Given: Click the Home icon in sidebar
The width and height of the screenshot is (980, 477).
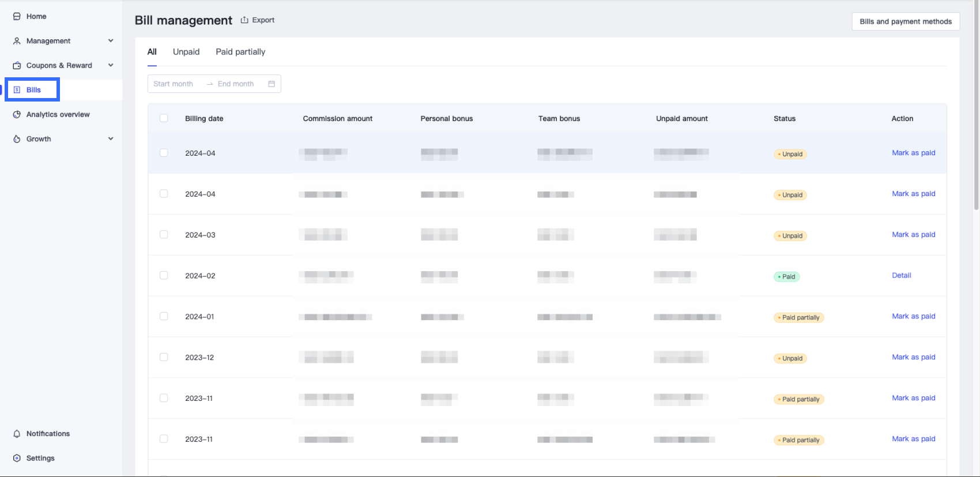Looking at the screenshot, I should [17, 17].
